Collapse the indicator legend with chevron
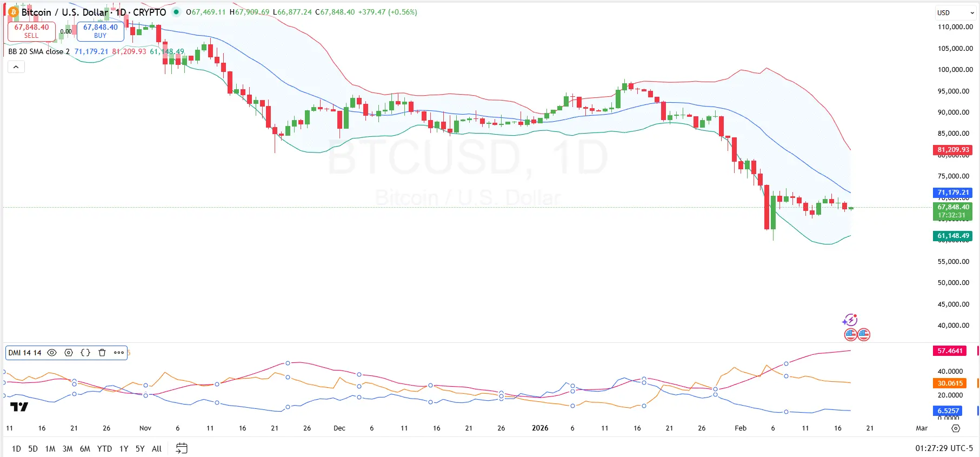Viewport: 980px width, 457px height. click(16, 67)
